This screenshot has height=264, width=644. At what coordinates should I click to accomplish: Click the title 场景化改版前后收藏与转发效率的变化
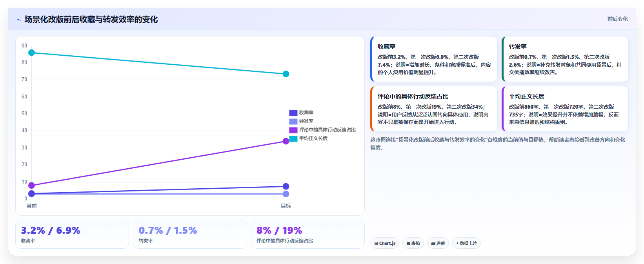pyautogui.click(x=91, y=19)
